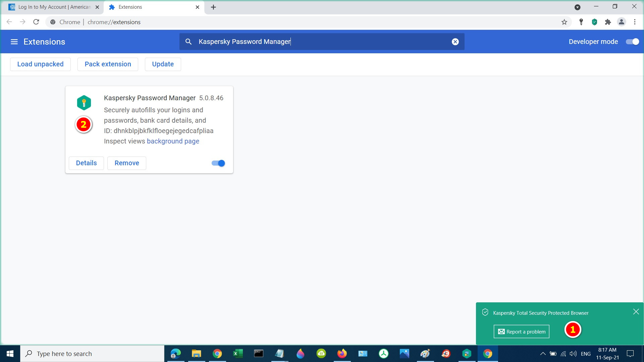Switch to the American Express login tab
The height and width of the screenshot is (362, 644).
point(54,7)
